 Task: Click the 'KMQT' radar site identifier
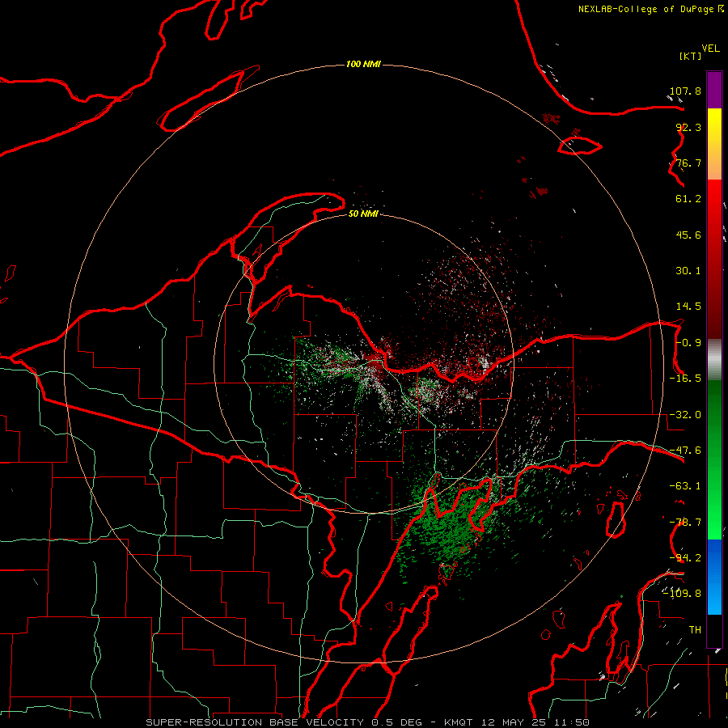click(x=459, y=722)
